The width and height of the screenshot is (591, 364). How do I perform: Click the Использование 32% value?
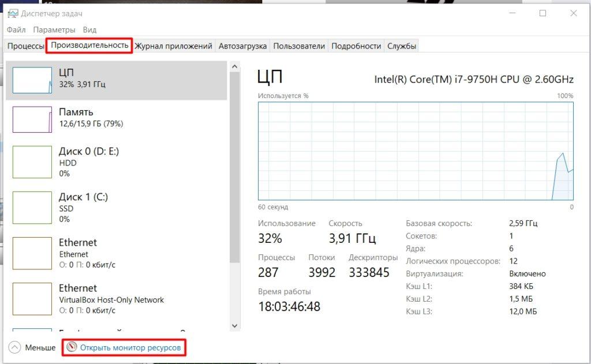pos(270,238)
